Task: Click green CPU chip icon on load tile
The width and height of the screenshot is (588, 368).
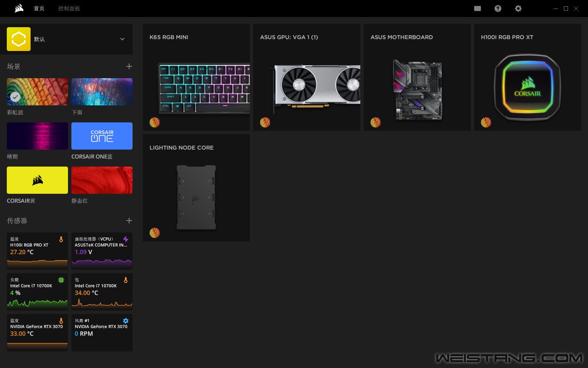Action: pyautogui.click(x=61, y=280)
